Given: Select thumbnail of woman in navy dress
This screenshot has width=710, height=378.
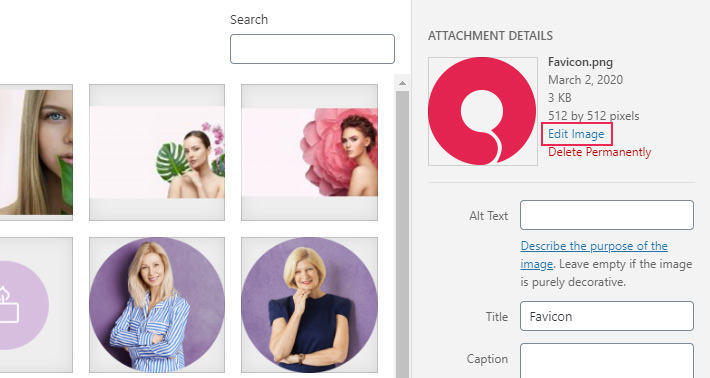Looking at the screenshot, I should [x=309, y=305].
